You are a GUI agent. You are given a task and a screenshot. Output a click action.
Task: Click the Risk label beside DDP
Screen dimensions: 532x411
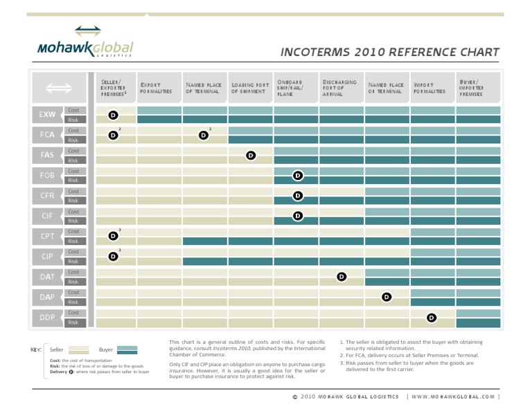pos(75,322)
